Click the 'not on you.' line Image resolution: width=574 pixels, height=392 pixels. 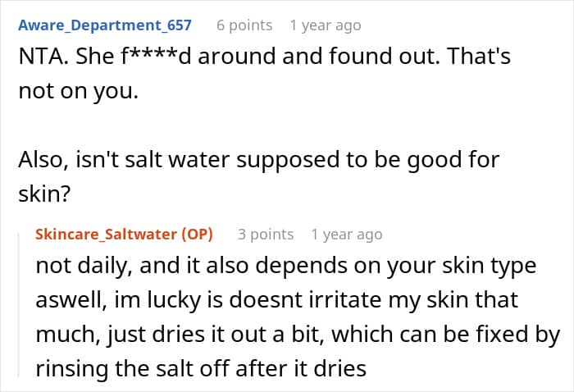(78, 91)
